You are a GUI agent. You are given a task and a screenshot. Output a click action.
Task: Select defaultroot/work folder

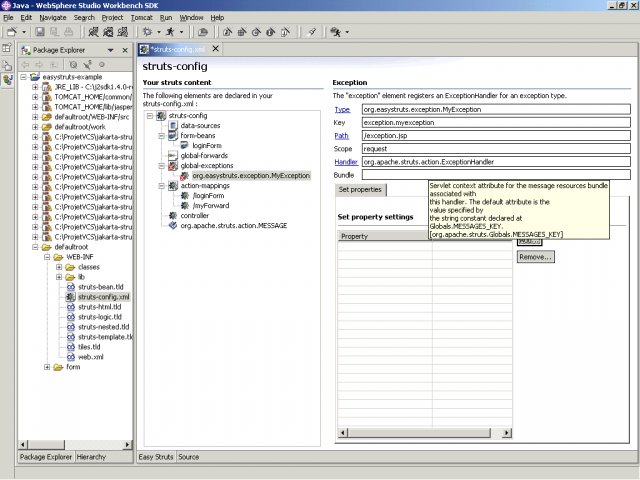80,127
